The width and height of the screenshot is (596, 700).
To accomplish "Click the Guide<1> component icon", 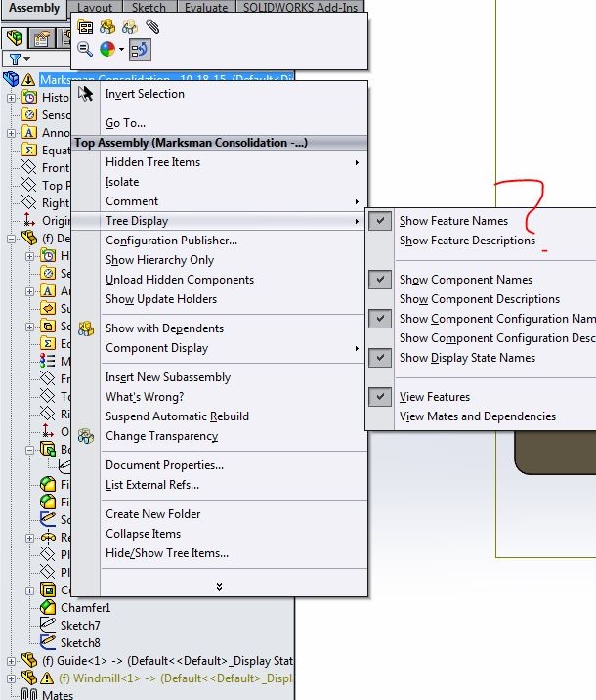I will click(29, 660).
